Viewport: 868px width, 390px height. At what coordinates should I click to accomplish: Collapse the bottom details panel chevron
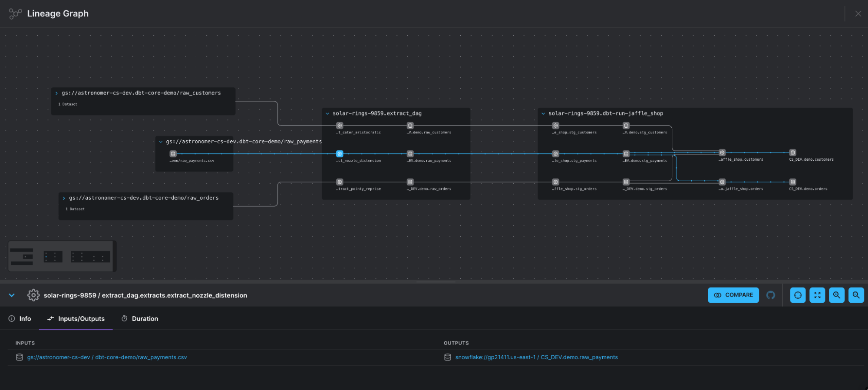[12, 295]
